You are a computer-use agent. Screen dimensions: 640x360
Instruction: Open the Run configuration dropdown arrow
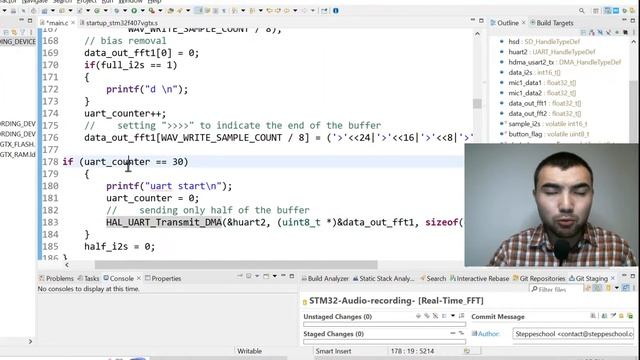tap(142, 11)
